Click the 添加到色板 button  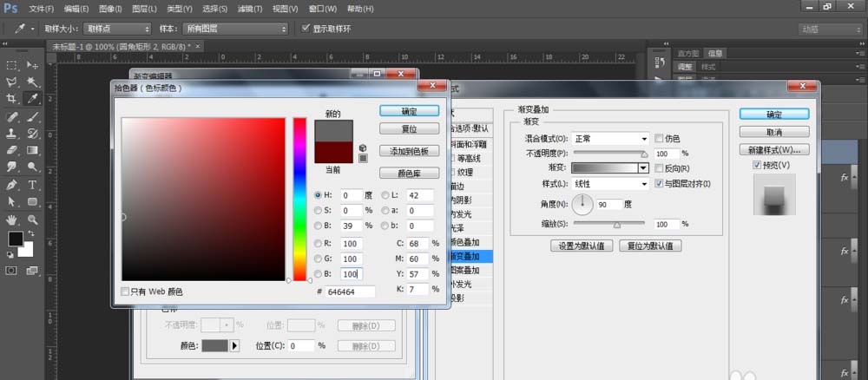[410, 151]
